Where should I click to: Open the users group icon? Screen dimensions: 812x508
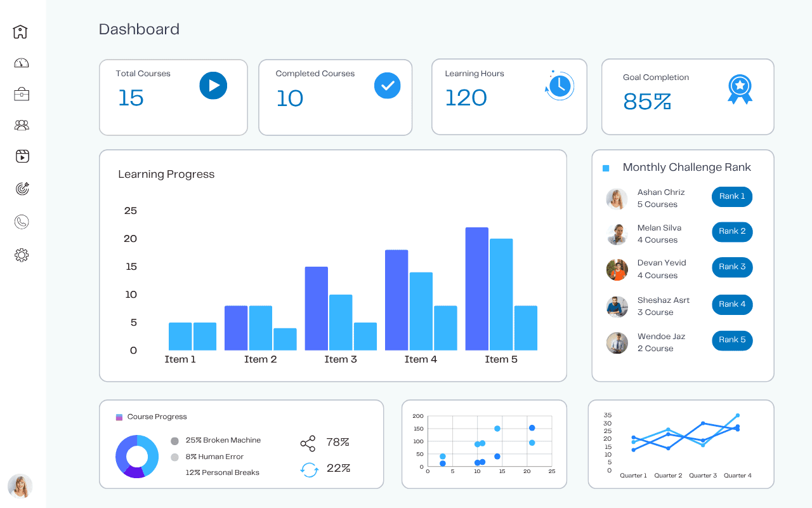(x=22, y=125)
